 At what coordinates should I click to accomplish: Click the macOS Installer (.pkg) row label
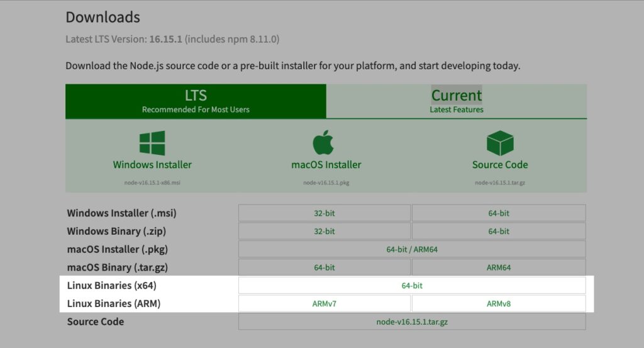coord(118,249)
